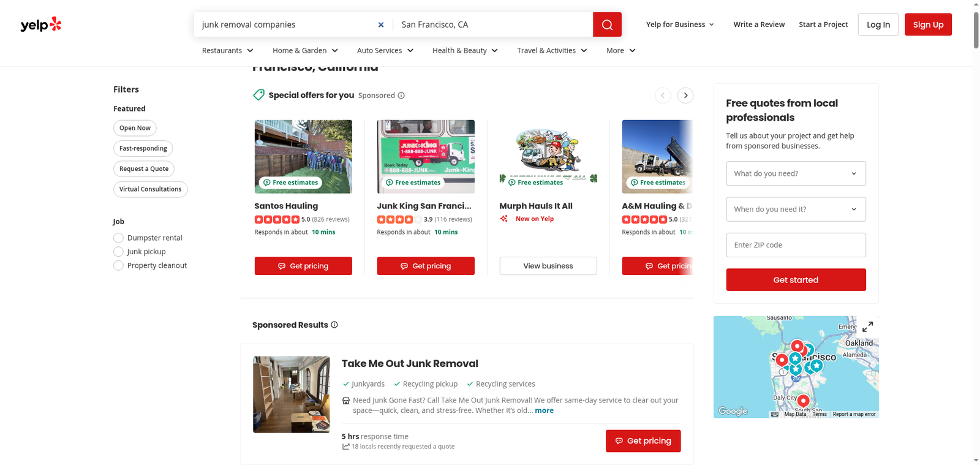Toggle the Fast-responding filter
This screenshot has width=980, height=465.
pyautogui.click(x=143, y=148)
